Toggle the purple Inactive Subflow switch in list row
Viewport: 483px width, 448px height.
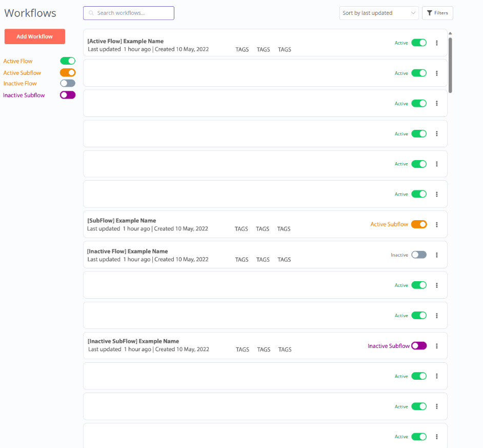click(x=419, y=346)
